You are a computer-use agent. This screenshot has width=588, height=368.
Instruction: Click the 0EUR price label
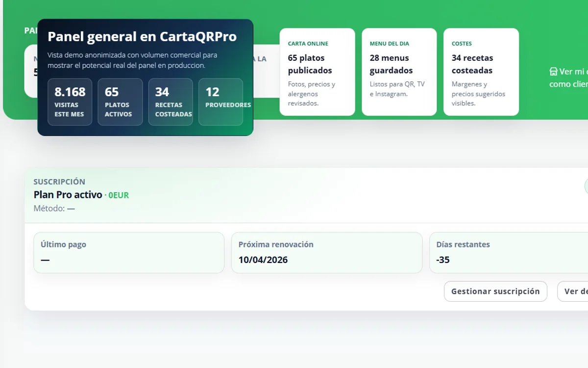point(119,195)
